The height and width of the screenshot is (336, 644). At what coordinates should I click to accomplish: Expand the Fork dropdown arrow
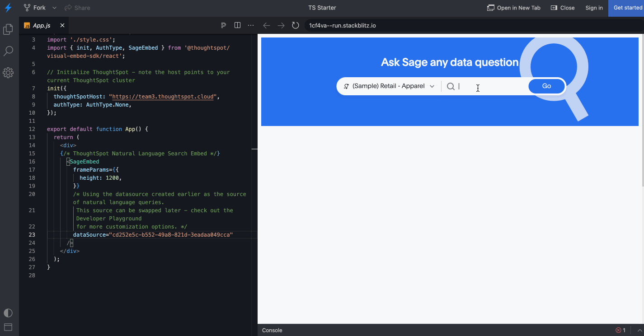pyautogui.click(x=54, y=8)
